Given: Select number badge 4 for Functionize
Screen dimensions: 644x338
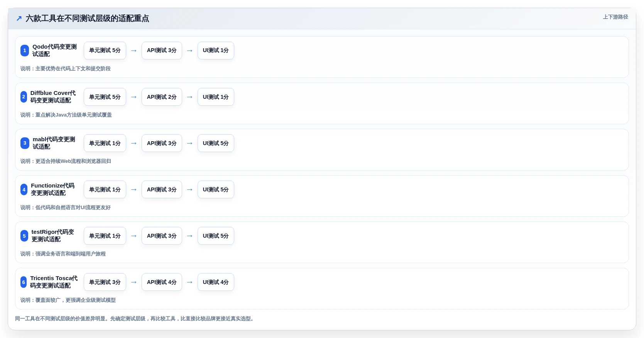Looking at the screenshot, I should [x=24, y=189].
